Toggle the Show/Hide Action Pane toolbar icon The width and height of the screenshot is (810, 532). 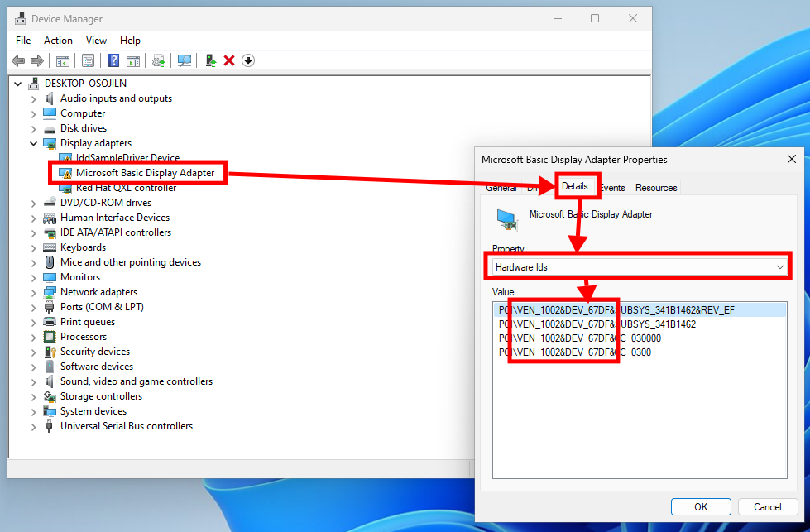coord(133,61)
